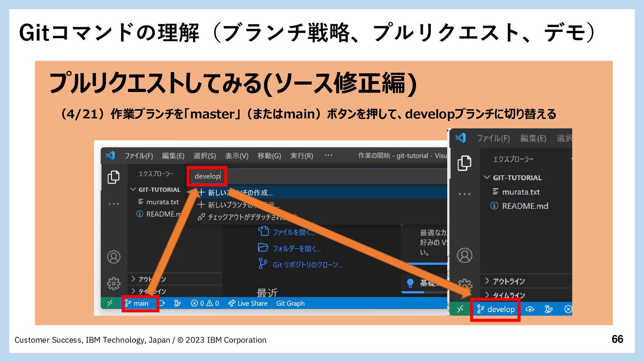
Task: Collapse GIT-TUTORIAL folder in left explorer
Action: point(156,190)
